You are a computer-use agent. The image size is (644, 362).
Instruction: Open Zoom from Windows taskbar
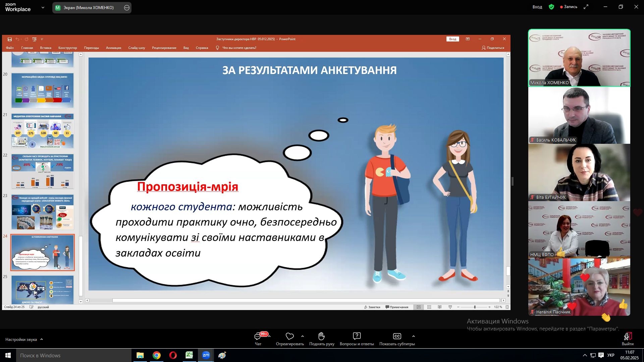pos(206,356)
